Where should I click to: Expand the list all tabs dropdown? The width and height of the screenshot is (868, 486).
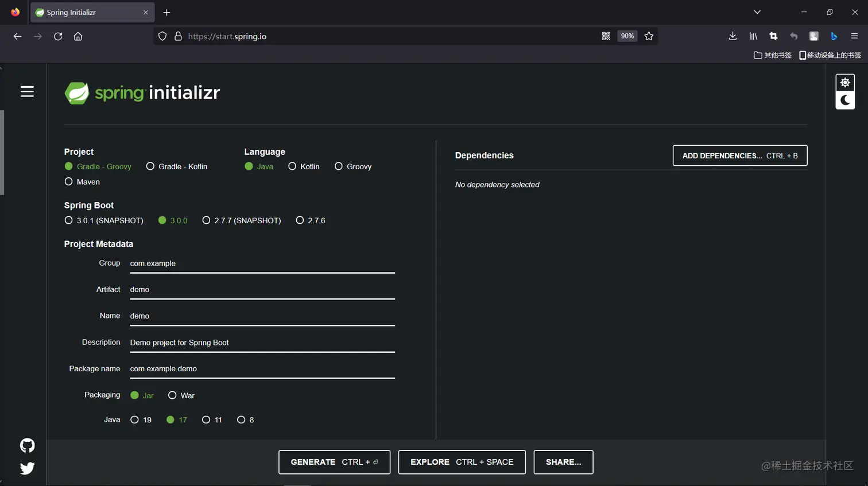pyautogui.click(x=757, y=12)
